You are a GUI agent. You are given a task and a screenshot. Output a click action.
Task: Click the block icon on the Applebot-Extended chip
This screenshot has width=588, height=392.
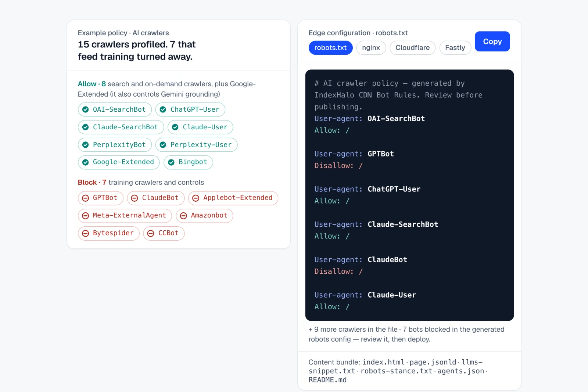(196, 198)
